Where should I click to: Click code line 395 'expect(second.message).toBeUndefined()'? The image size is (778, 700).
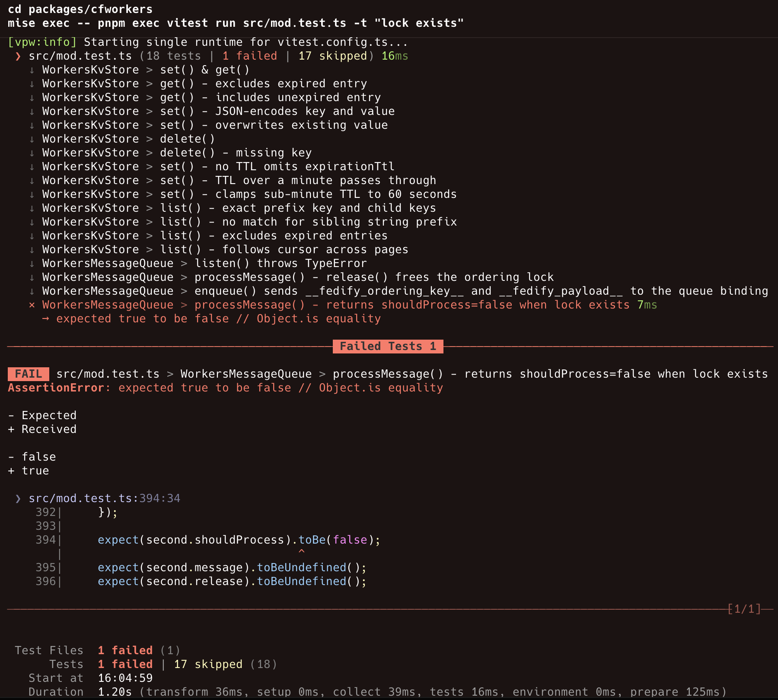click(x=232, y=567)
